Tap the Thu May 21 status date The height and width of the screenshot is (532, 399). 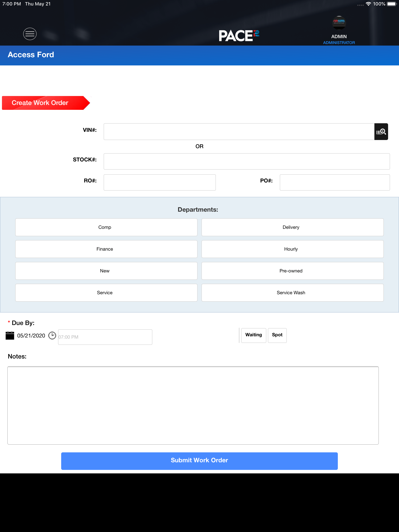pos(38,4)
